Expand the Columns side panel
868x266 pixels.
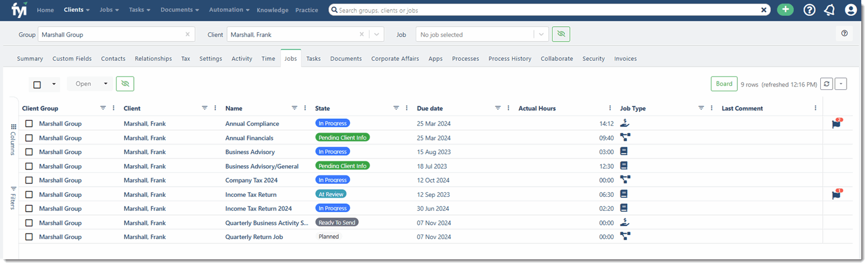[x=14, y=139]
